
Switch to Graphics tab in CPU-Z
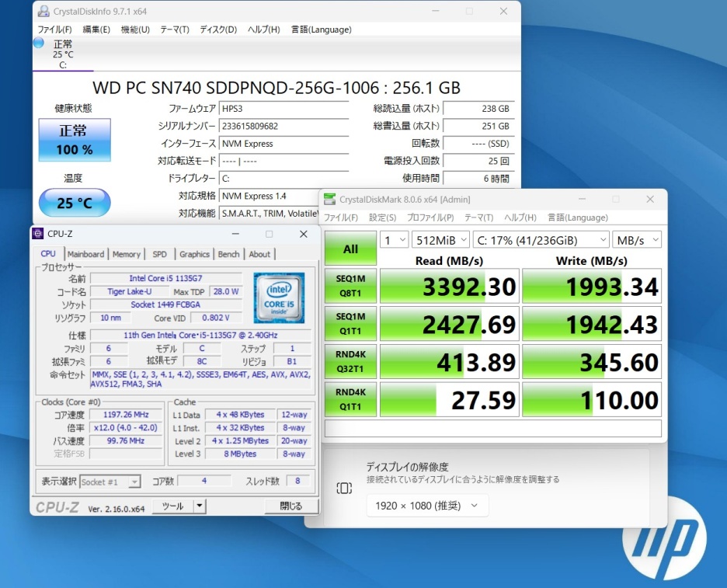coord(194,254)
